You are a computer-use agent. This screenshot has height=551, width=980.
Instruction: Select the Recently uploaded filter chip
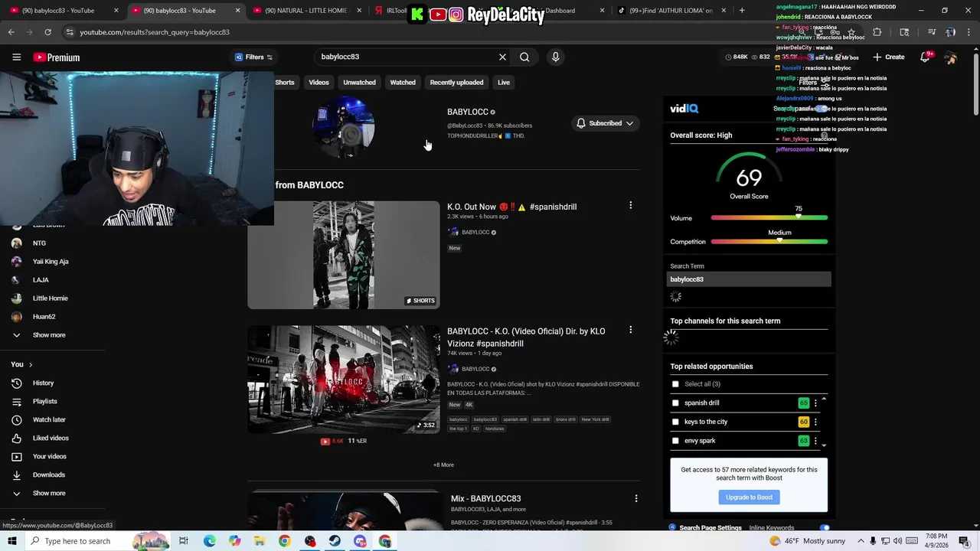tap(456, 82)
